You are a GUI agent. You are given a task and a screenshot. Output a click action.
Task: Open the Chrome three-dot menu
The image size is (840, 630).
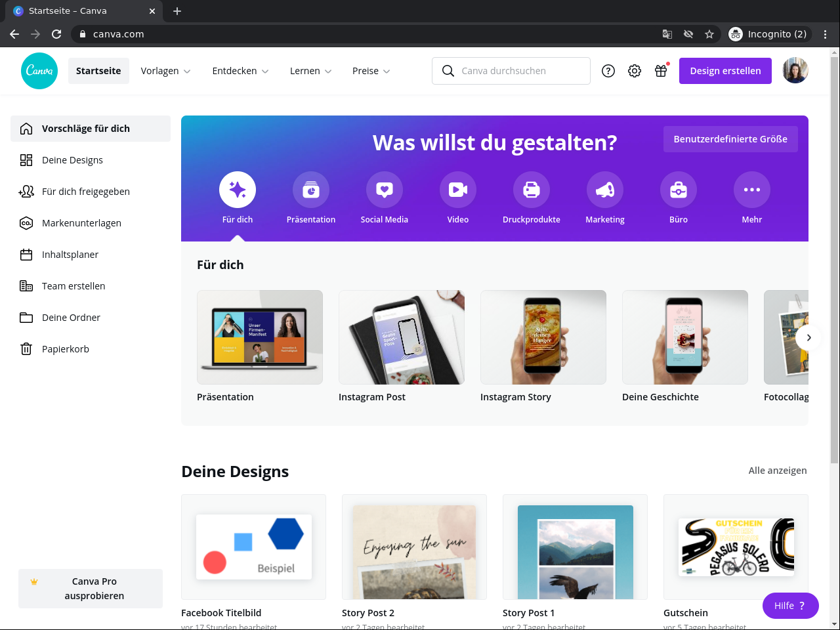826,34
